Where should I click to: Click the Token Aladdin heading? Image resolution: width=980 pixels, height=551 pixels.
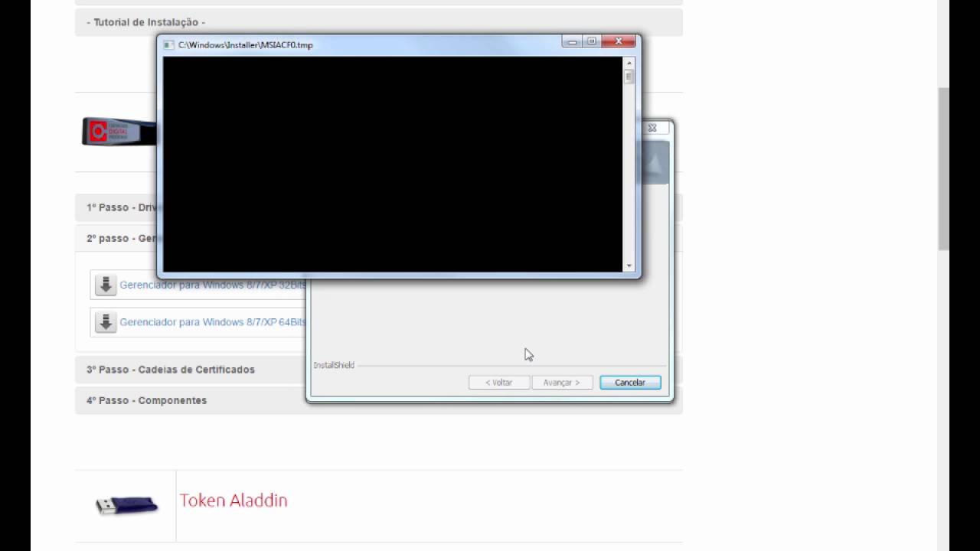[x=234, y=500]
